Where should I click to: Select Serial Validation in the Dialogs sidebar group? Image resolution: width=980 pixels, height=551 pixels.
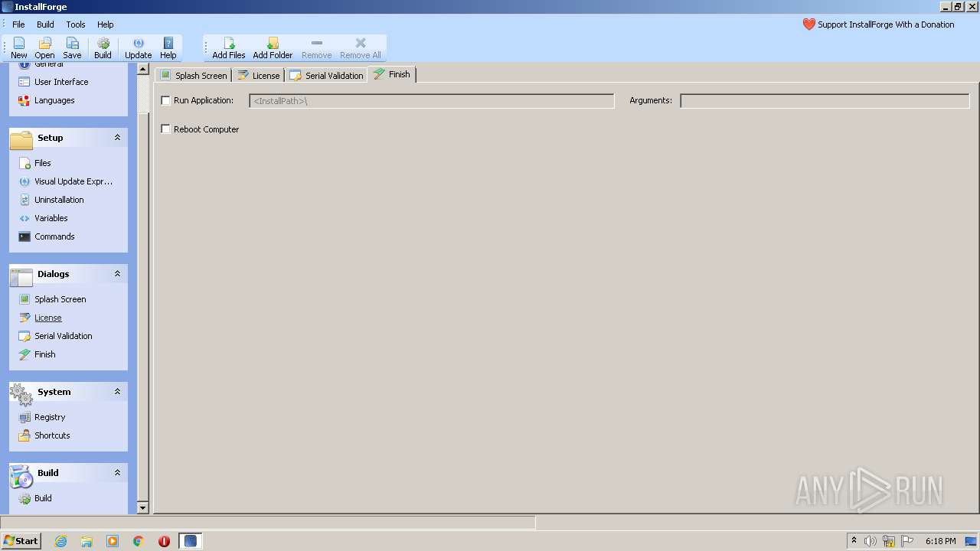click(63, 336)
